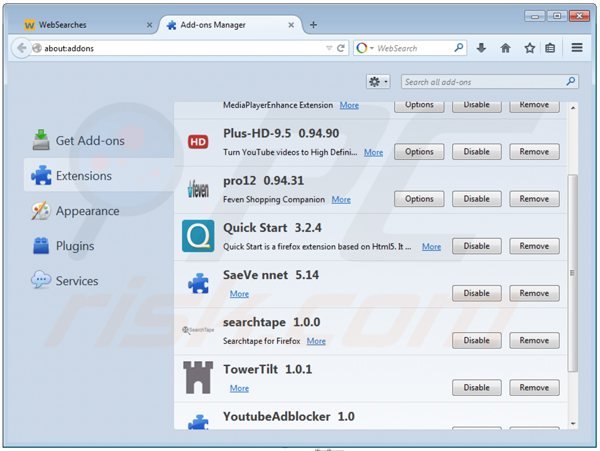
Task: Open More link for searchtape
Action: 316,341
